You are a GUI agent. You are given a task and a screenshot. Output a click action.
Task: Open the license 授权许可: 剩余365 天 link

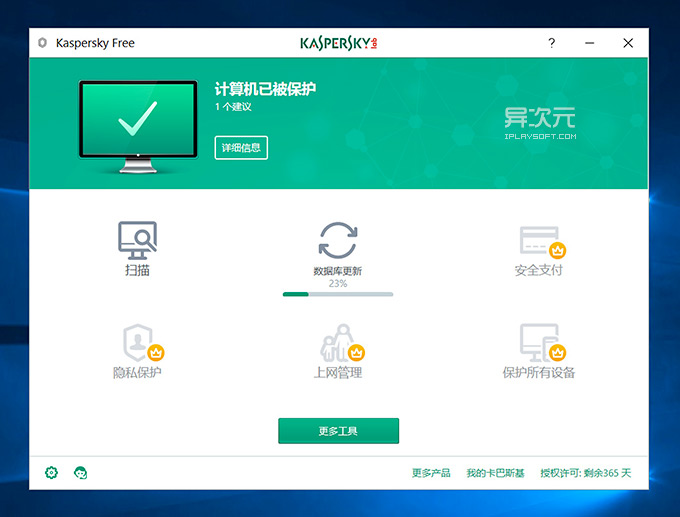pyautogui.click(x=585, y=473)
